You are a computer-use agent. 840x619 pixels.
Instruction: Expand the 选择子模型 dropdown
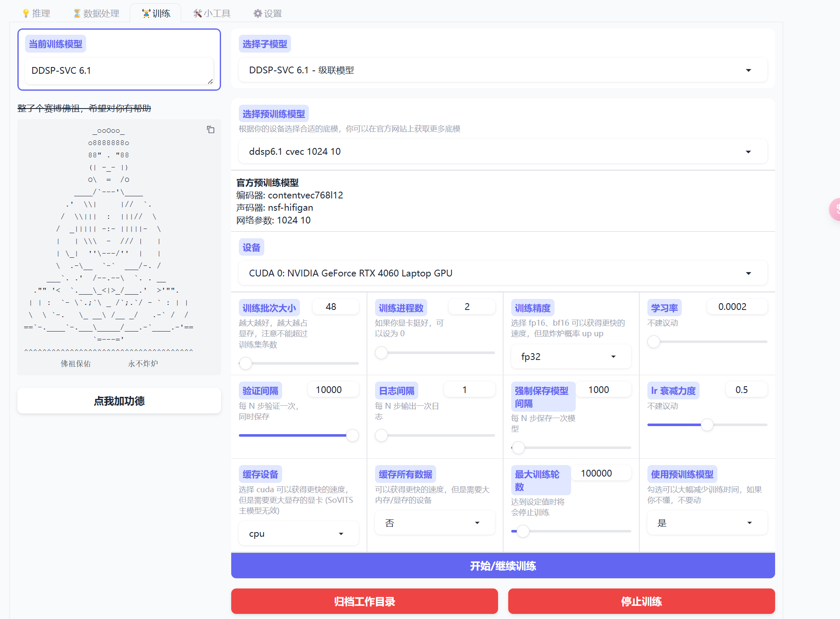point(503,70)
